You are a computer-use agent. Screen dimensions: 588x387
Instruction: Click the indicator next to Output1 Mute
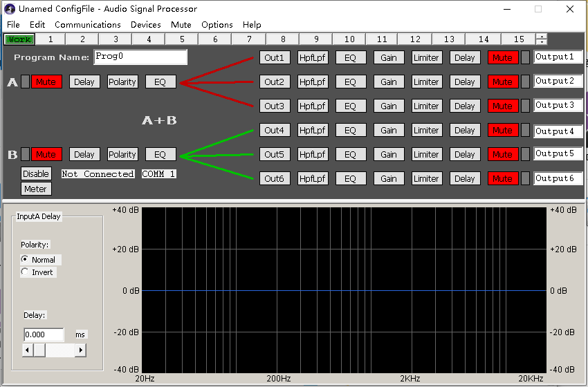click(525, 57)
